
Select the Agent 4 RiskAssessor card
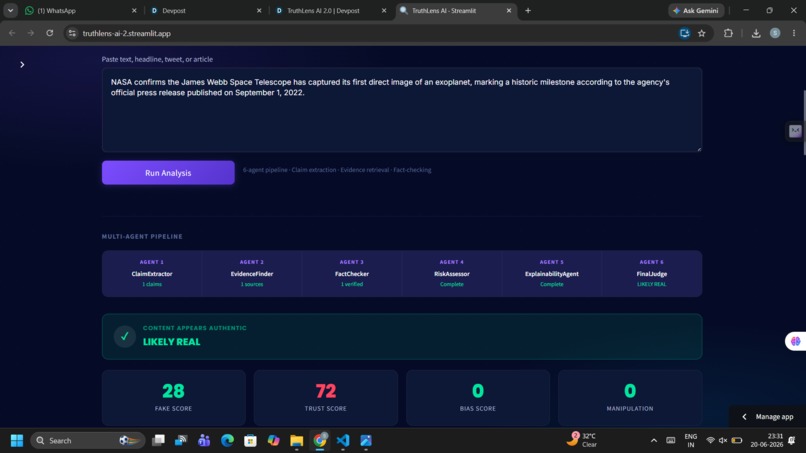point(452,274)
